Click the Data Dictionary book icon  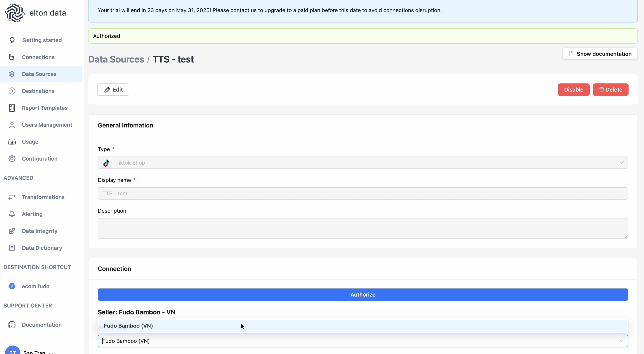click(x=12, y=248)
